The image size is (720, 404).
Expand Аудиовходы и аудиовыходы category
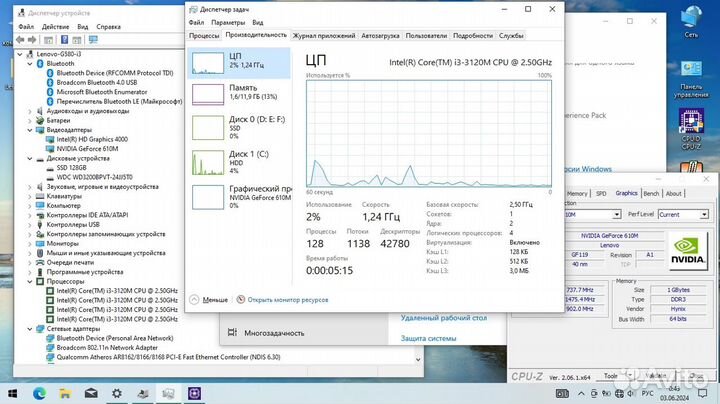(x=30, y=111)
